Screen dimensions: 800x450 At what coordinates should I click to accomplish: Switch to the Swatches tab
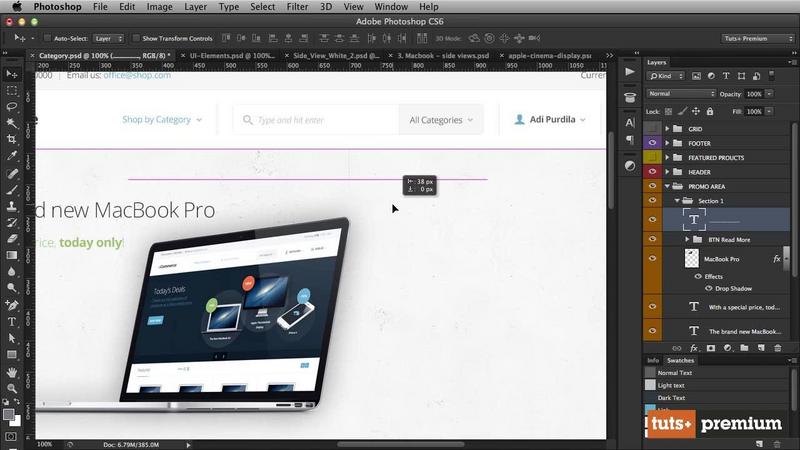click(680, 360)
